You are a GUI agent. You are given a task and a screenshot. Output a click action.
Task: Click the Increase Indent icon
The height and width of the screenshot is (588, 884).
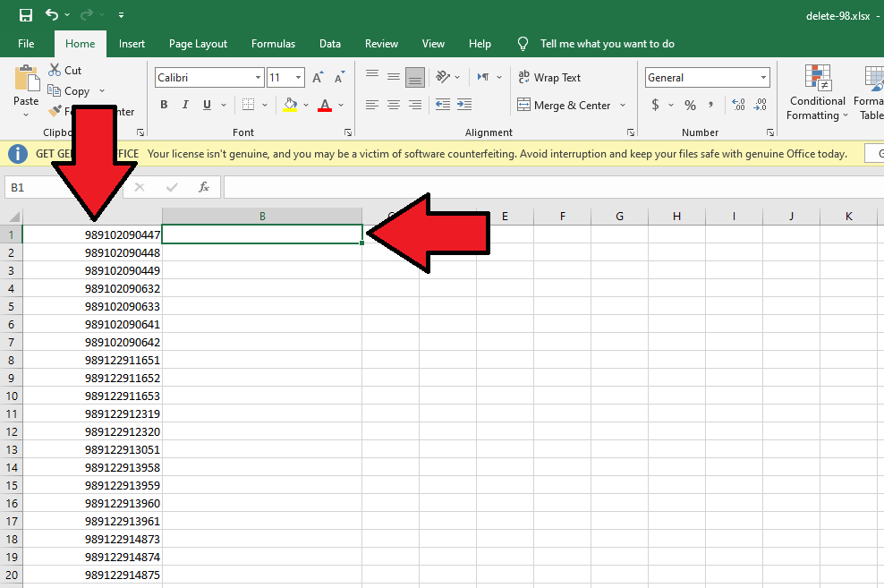click(x=463, y=105)
